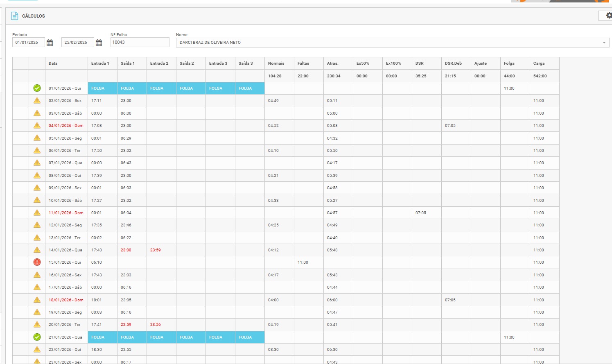Click the settings gear icon
The image size is (612, 364).
pos(608,16)
